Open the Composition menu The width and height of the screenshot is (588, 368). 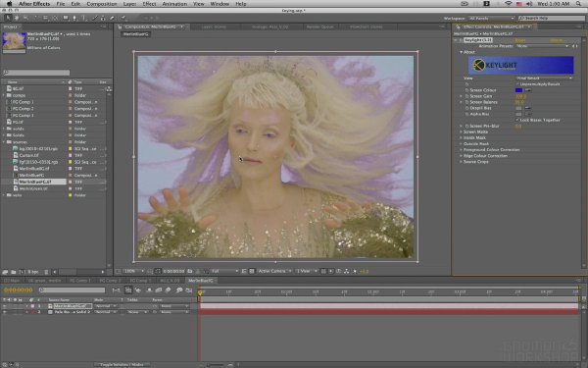[102, 4]
